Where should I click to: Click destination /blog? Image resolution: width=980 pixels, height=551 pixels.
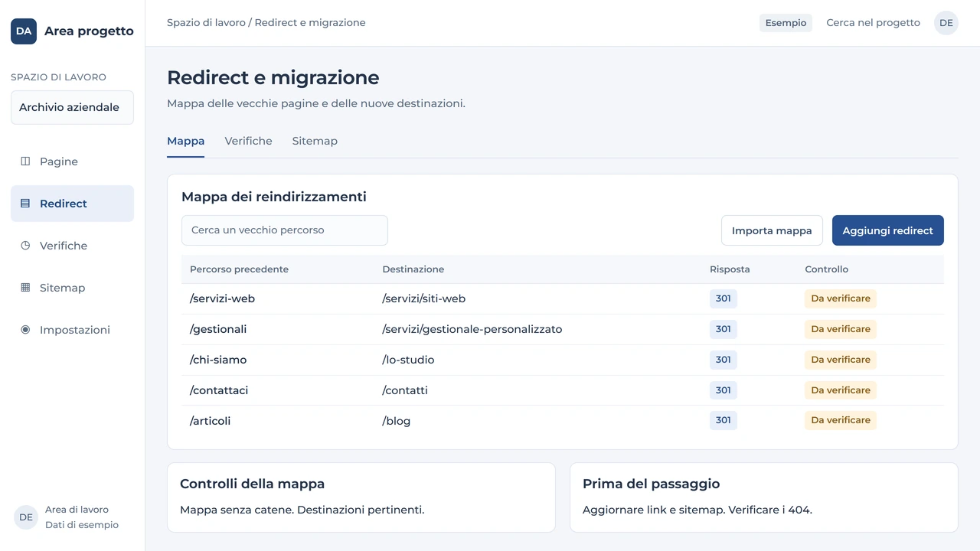(397, 421)
